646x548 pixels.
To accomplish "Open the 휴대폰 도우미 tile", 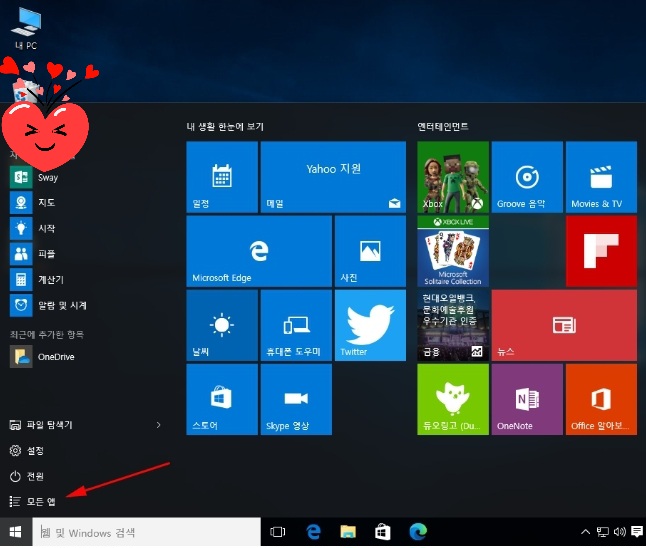I will tap(296, 325).
